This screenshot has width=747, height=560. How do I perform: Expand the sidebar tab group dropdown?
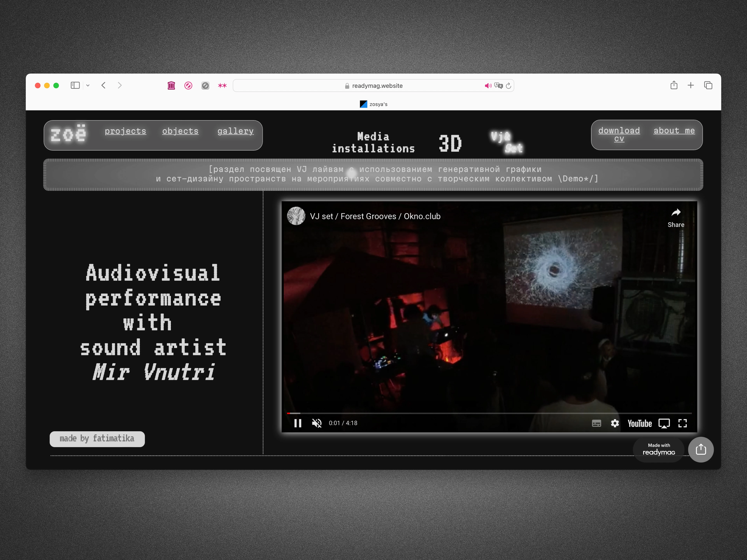point(88,85)
